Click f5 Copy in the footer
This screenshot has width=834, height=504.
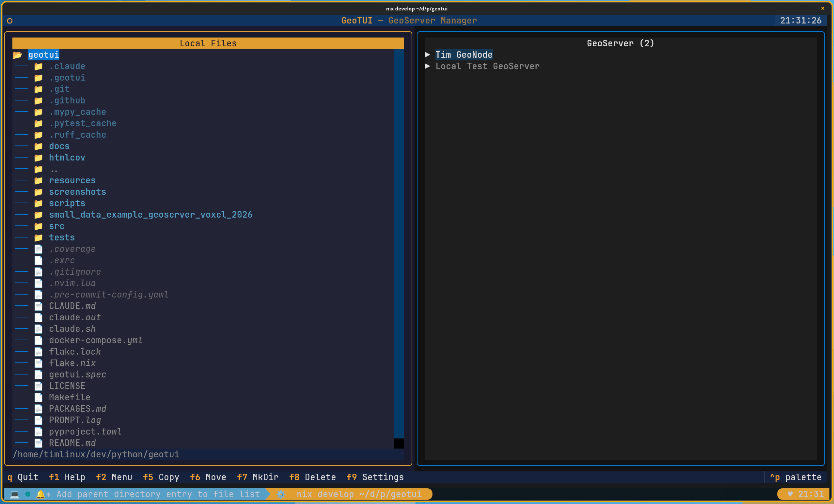point(161,477)
